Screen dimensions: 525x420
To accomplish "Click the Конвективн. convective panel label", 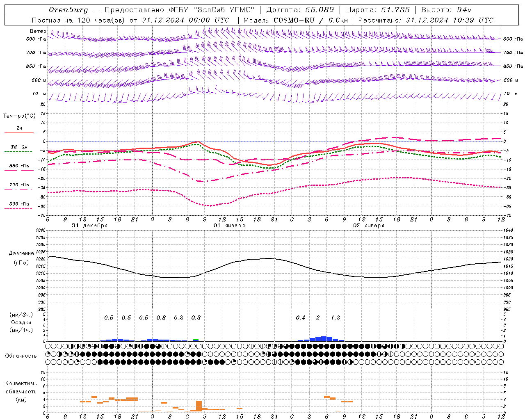I will (x=21, y=383).
